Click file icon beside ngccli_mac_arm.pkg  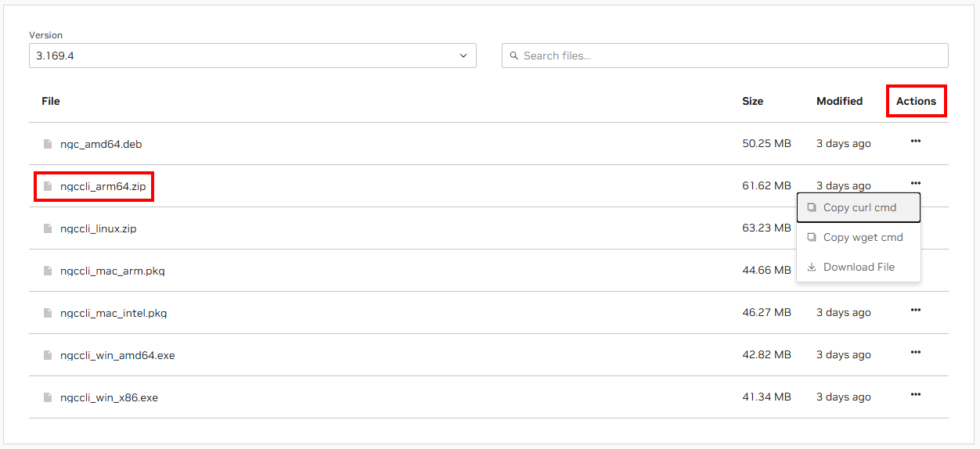(48, 271)
